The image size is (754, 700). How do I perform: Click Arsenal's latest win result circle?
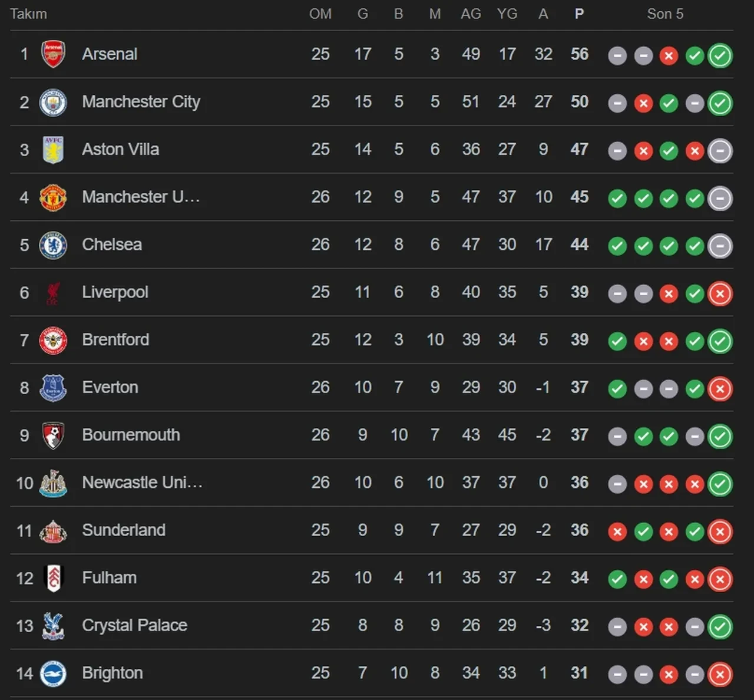coord(720,56)
